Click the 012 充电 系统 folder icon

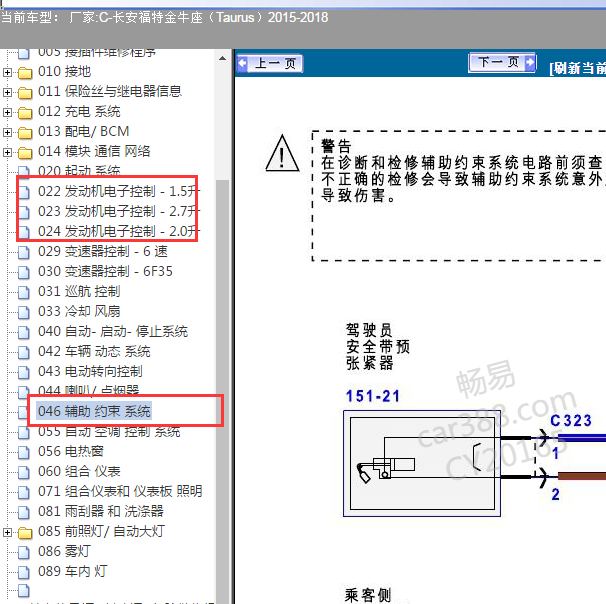(25, 112)
